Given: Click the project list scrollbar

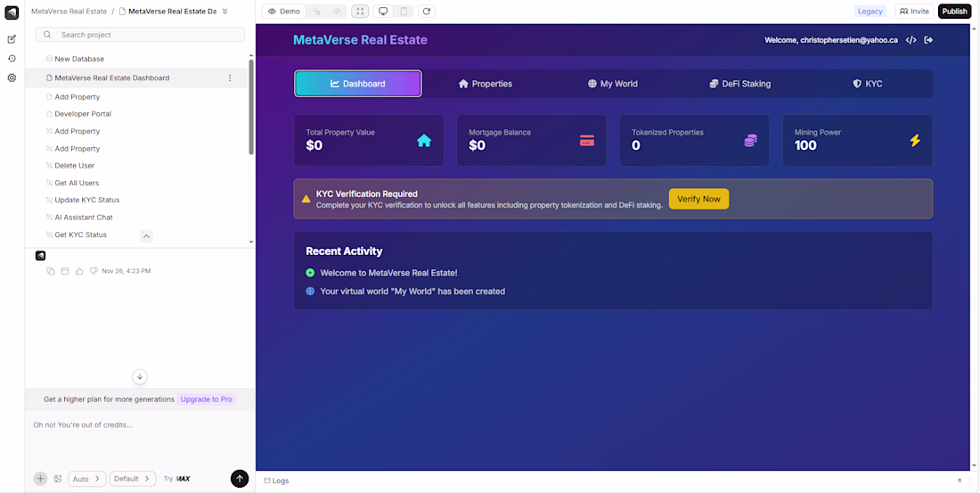Looking at the screenshot, I should tap(251, 106).
